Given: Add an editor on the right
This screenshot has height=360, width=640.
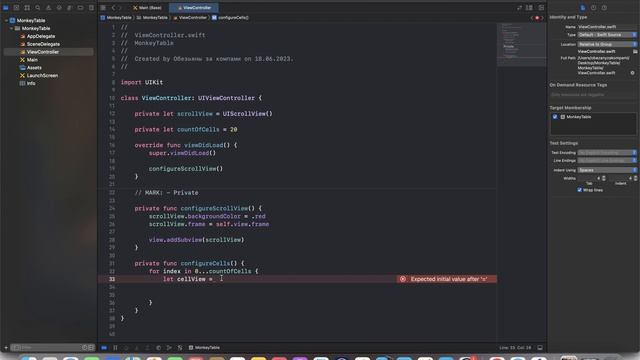Looking at the screenshot, I should [541, 8].
